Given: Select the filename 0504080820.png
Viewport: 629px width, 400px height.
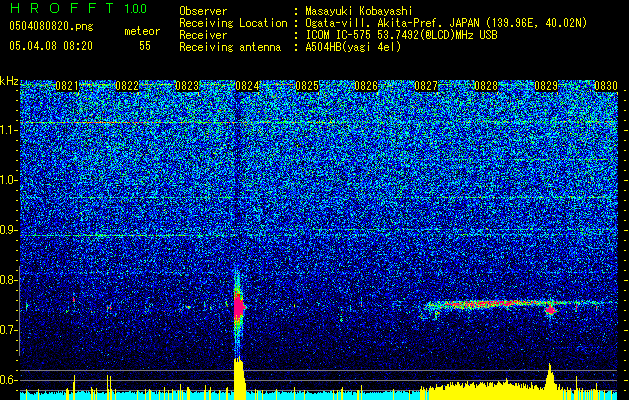Looking at the screenshot, I should [x=51, y=26].
